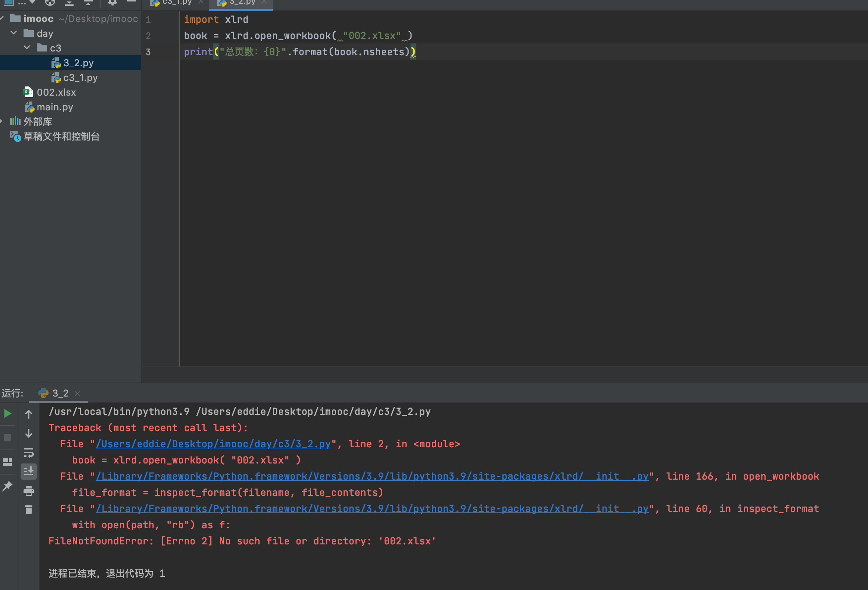The width and height of the screenshot is (868, 590).
Task: Click 'with open(path, "rb") as f:' console line
Action: [x=151, y=525]
